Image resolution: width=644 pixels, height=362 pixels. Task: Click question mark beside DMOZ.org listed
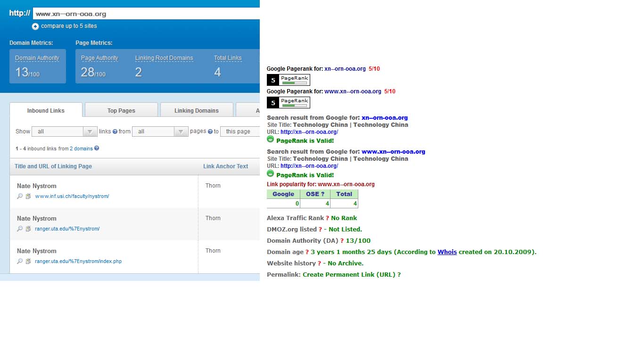pos(321,230)
